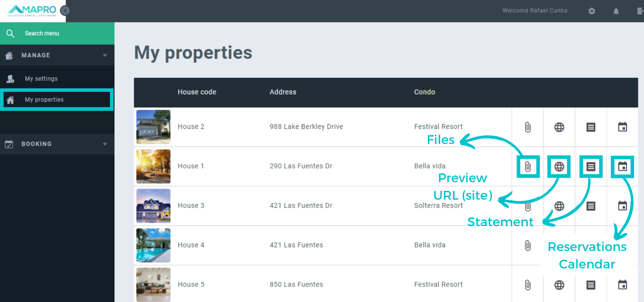The image size is (644, 302).
Task: Open files attachment for House 2
Action: pos(528,127)
